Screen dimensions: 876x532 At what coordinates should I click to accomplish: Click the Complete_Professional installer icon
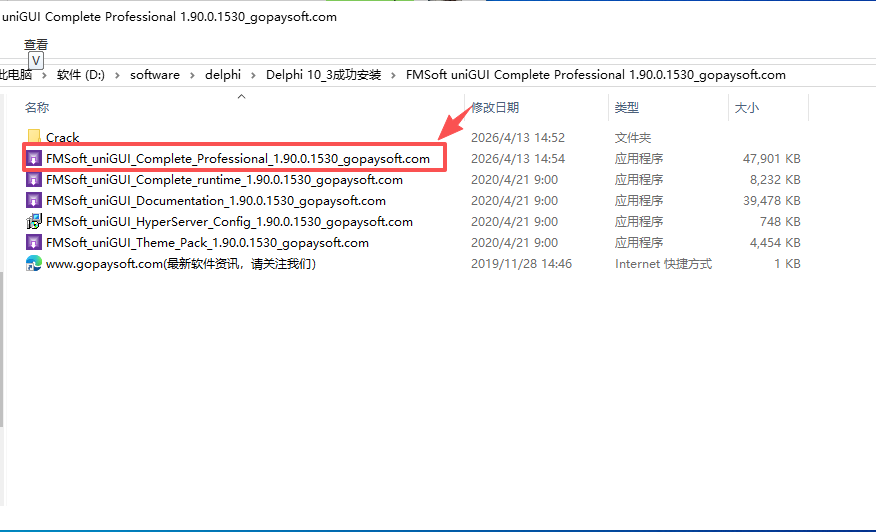34,159
